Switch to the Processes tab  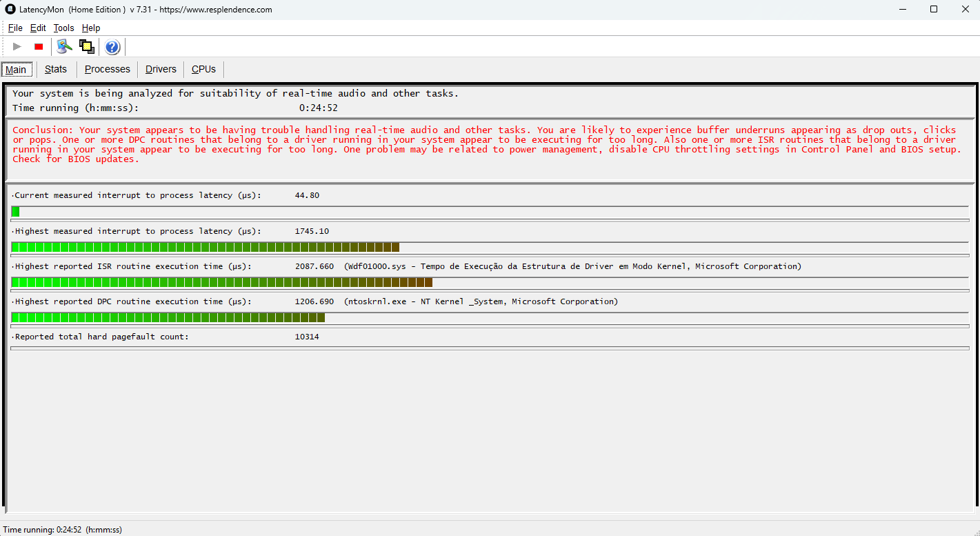click(x=107, y=70)
